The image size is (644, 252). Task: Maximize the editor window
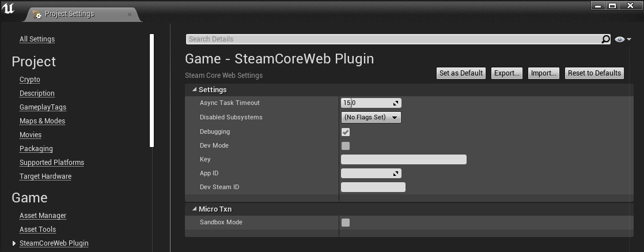612,6
